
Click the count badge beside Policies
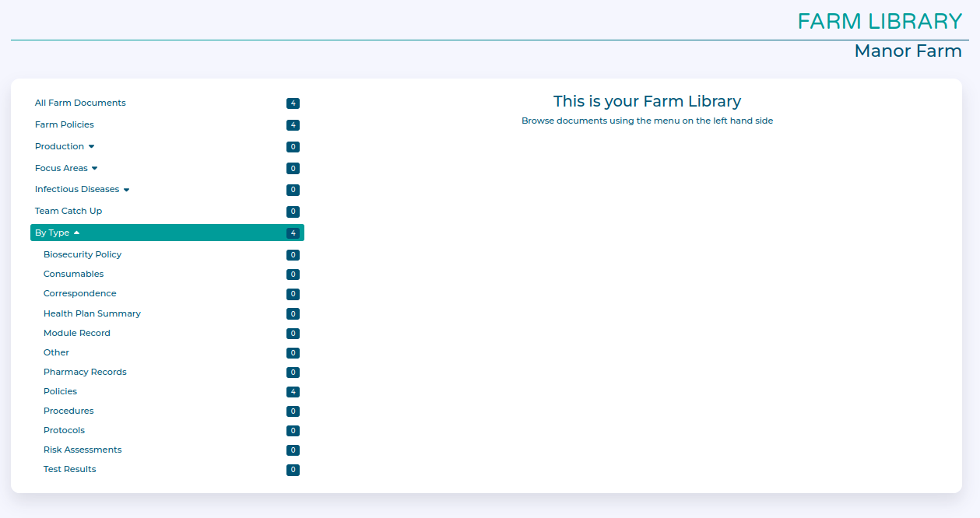click(x=293, y=392)
